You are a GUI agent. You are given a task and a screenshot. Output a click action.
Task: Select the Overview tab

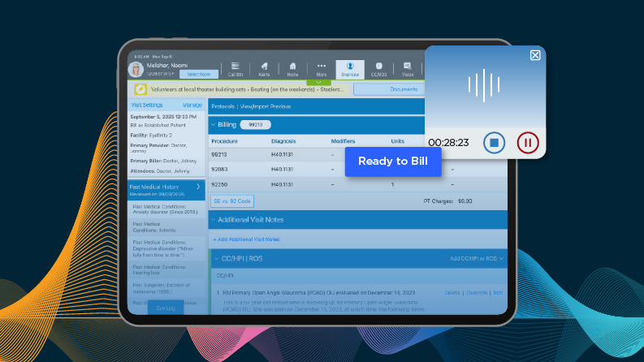coord(350,69)
